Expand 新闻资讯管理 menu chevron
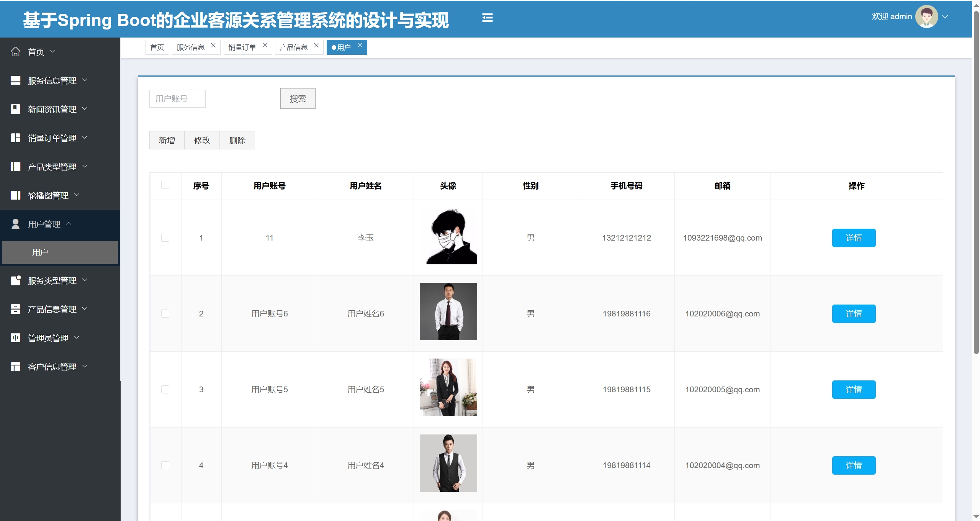980x521 pixels. point(85,109)
